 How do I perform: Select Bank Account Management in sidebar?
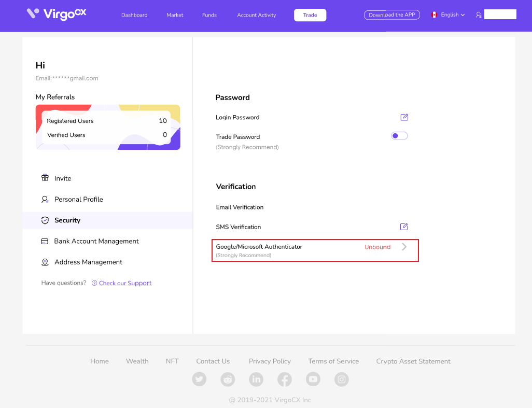pos(96,241)
